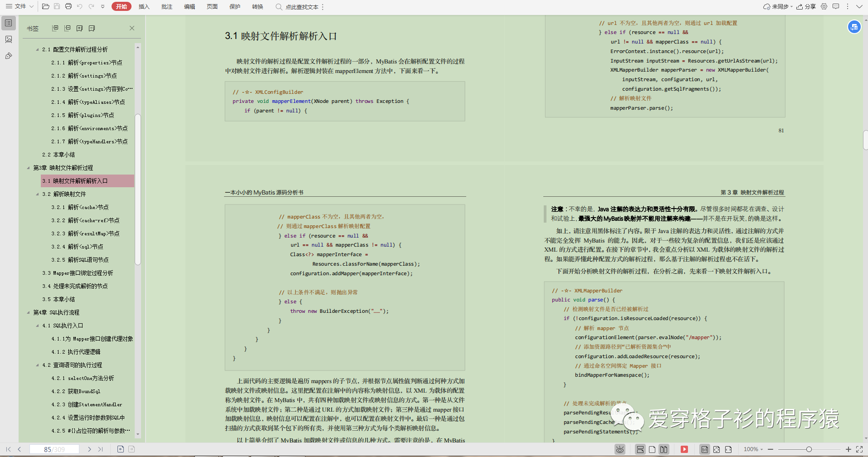Click the floating blue assistant icon
The width and height of the screenshot is (868, 457).
click(854, 27)
